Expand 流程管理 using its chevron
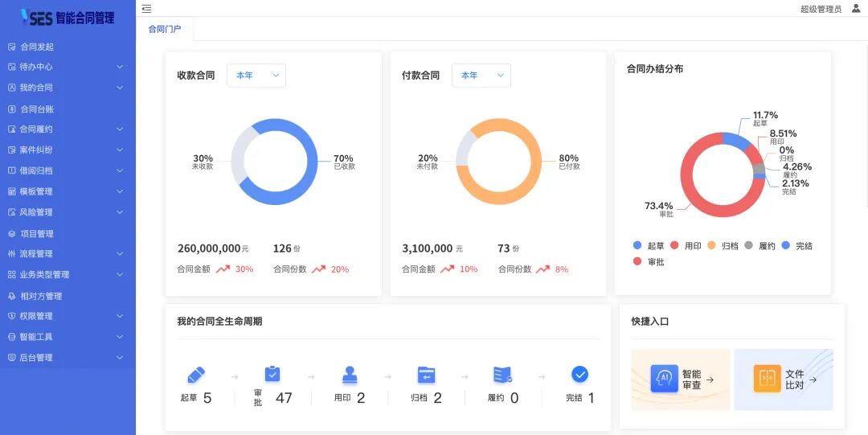Viewport: 868px width, 435px height. (120, 254)
